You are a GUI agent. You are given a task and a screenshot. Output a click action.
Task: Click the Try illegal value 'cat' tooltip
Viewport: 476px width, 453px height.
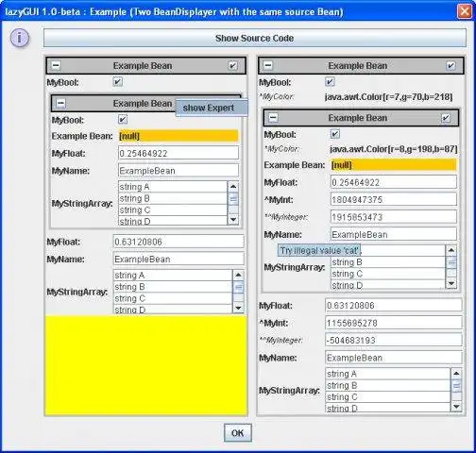tap(319, 250)
